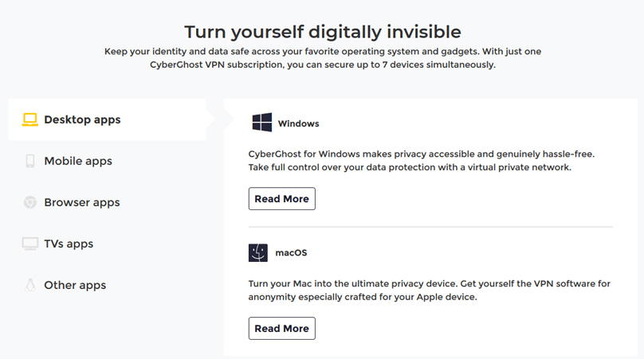Click the Windows logo icon
Image resolution: width=644 pixels, height=359 pixels.
click(x=262, y=123)
